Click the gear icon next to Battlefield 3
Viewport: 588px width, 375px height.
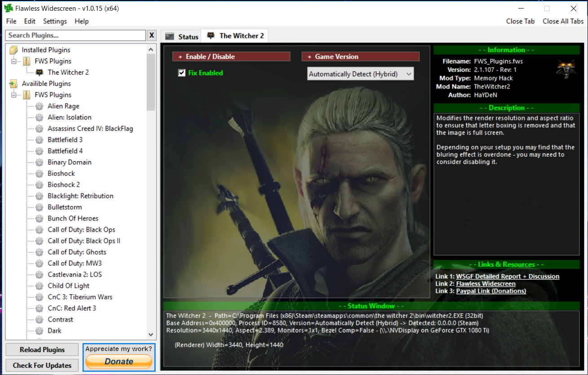pyautogui.click(x=40, y=140)
